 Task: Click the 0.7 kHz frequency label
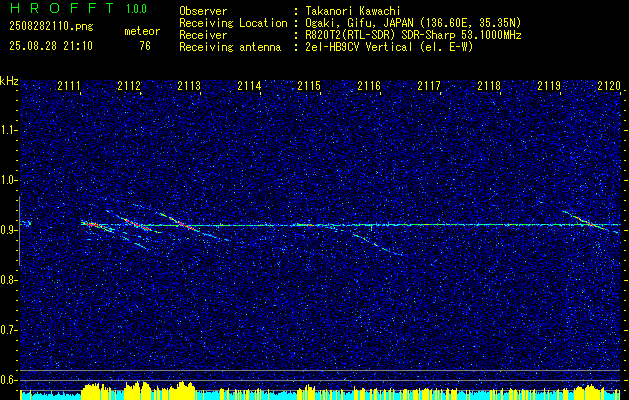[x=7, y=330]
